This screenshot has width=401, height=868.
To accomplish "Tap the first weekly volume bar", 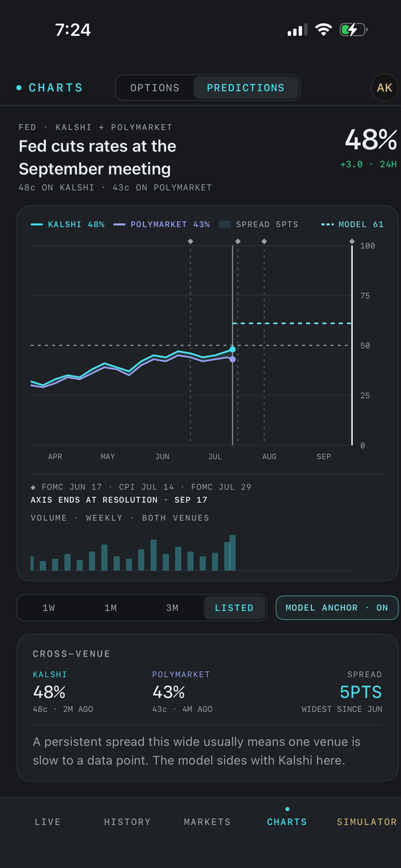I will tap(32, 563).
